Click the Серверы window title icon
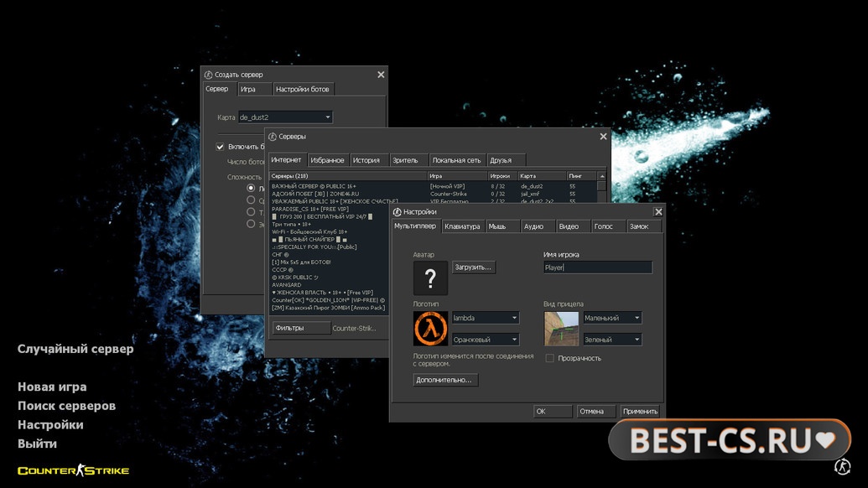The height and width of the screenshot is (488, 868). click(x=273, y=137)
